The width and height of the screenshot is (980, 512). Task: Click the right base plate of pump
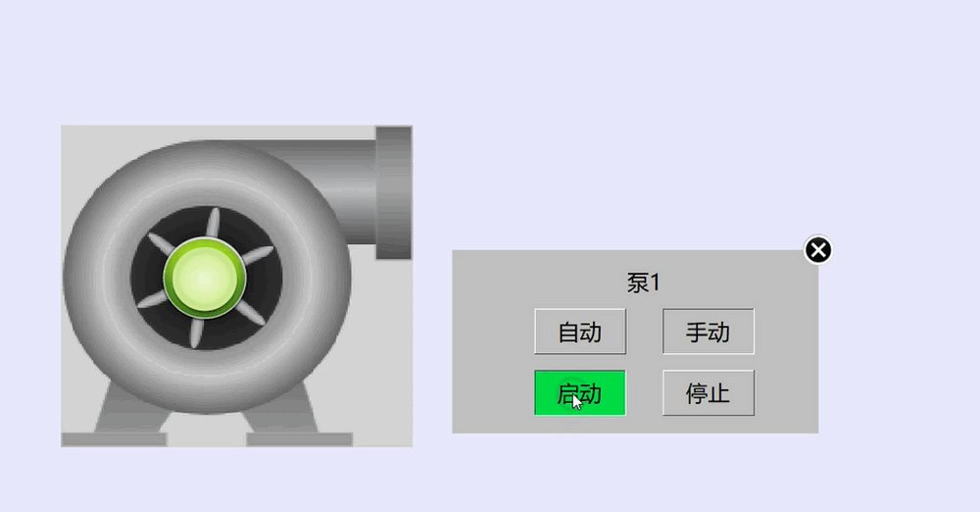(299, 439)
